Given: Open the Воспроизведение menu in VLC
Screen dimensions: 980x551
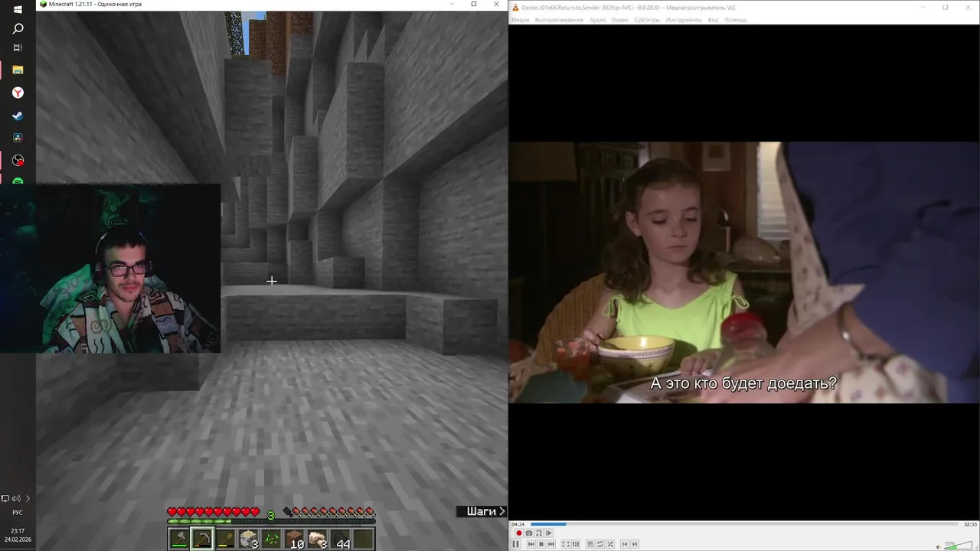Looking at the screenshot, I should coord(559,20).
